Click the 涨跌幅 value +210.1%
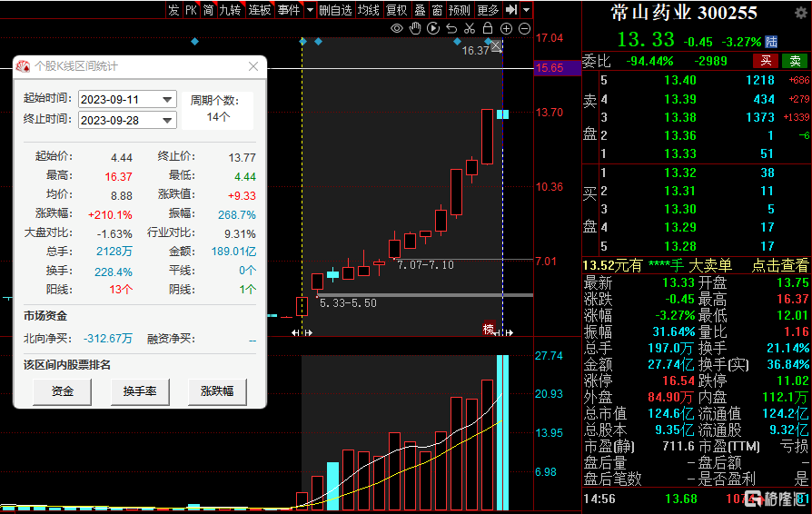Screen dimensions: 812x514 110,214
